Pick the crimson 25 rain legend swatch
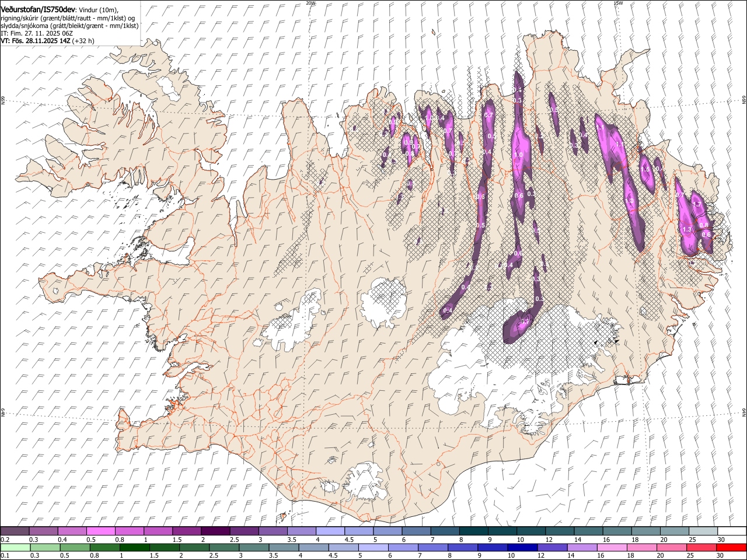The height and width of the screenshot is (560, 747). click(x=700, y=547)
